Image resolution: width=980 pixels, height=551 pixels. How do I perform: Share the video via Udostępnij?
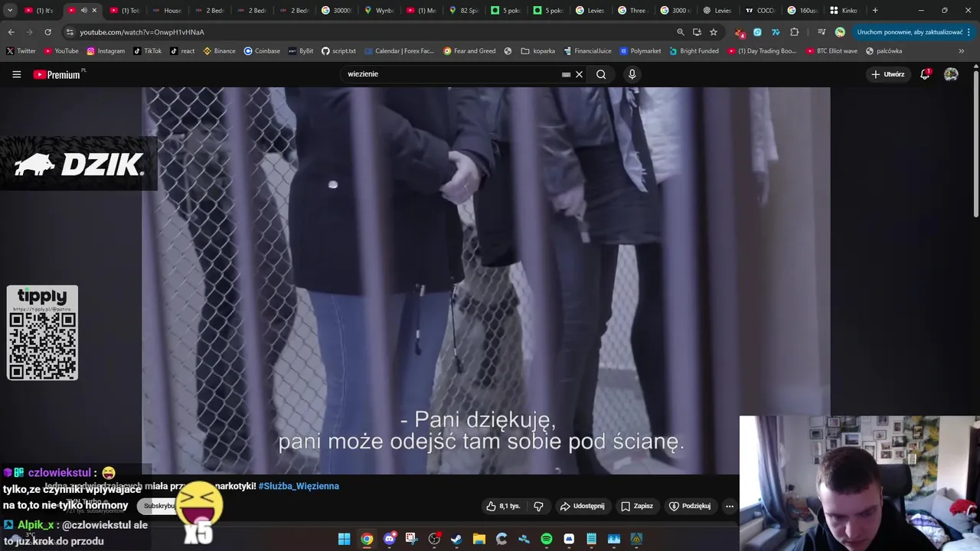pyautogui.click(x=582, y=506)
